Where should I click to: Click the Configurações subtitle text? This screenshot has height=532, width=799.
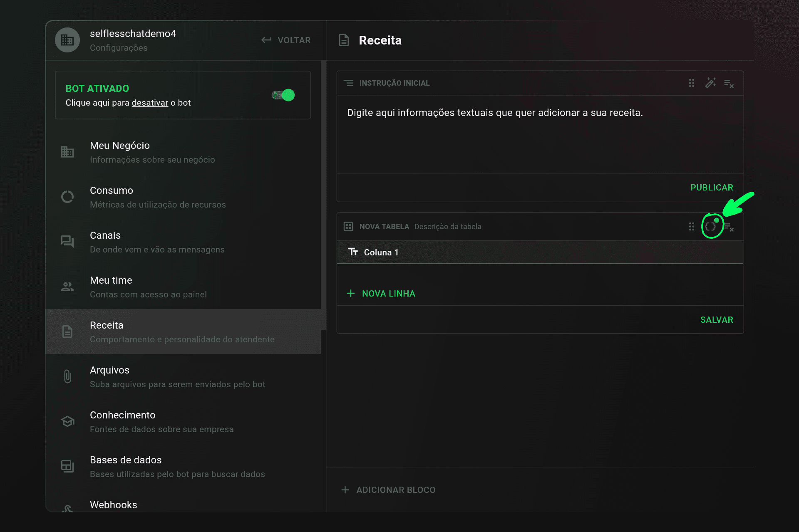(x=119, y=48)
